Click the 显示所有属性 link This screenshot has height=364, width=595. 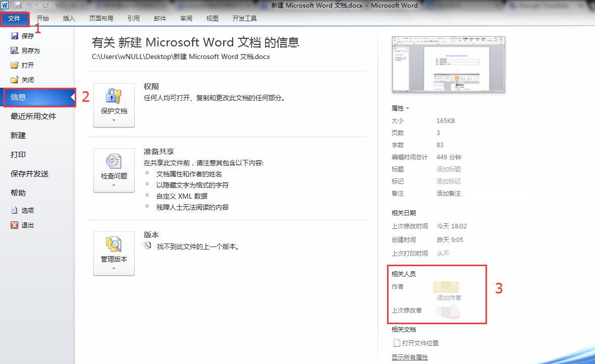(x=410, y=357)
